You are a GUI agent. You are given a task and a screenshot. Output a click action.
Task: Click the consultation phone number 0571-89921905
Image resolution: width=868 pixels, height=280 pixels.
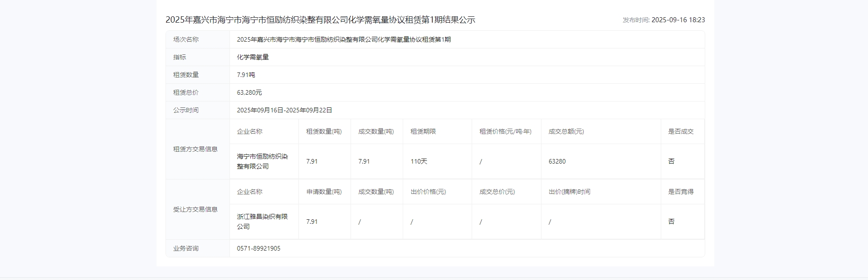[258, 248]
